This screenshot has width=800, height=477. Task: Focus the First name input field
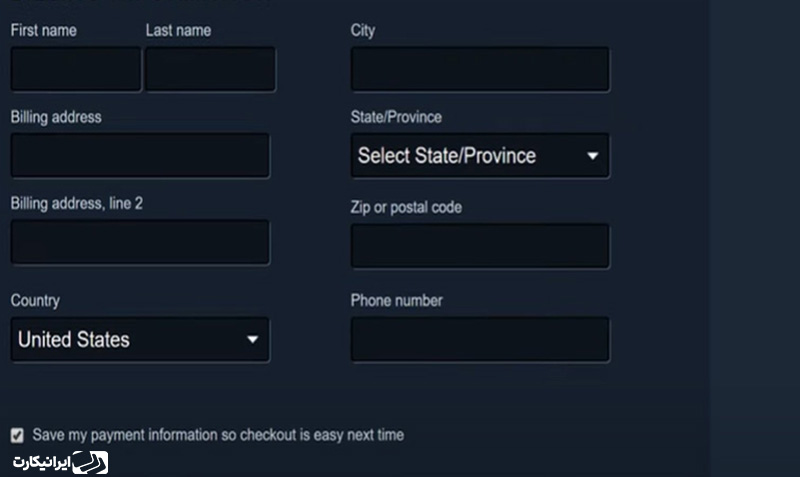(x=76, y=69)
